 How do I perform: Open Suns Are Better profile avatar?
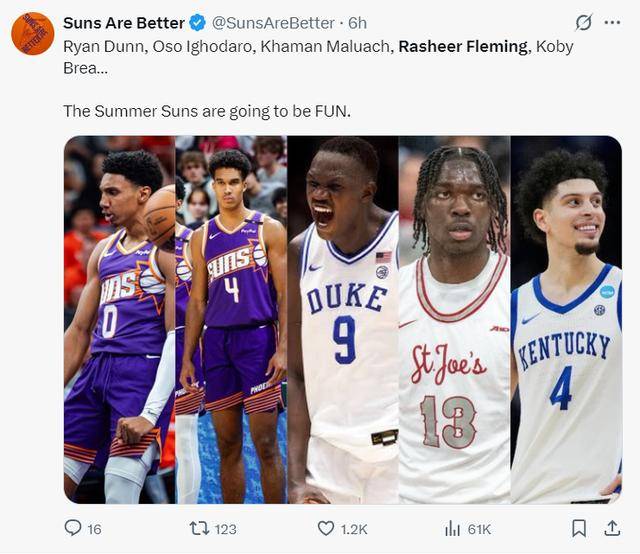33,34
